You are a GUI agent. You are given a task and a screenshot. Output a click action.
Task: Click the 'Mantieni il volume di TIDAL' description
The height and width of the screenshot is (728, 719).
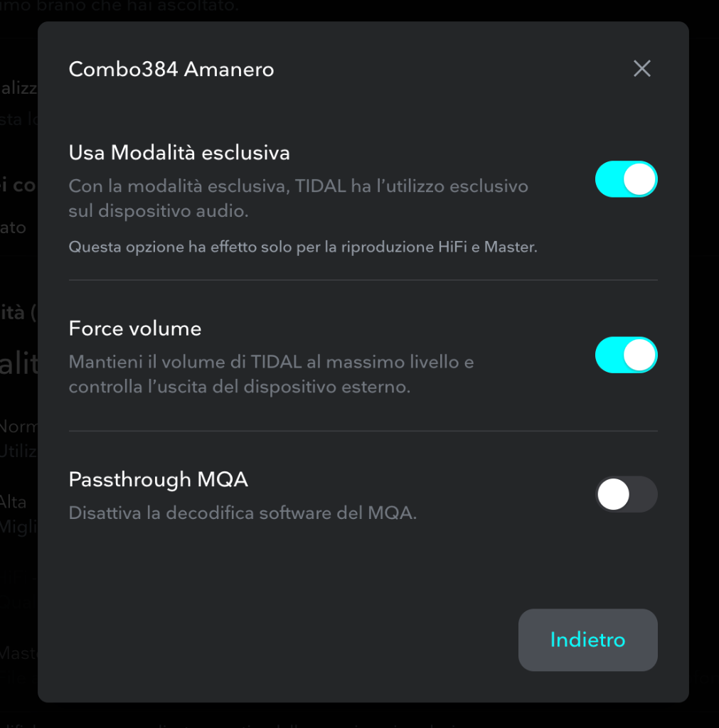coord(271,374)
